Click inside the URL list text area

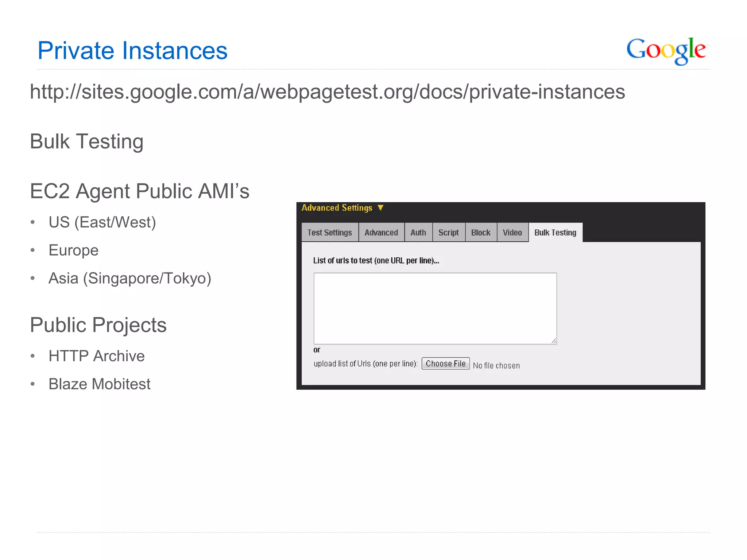coord(435,308)
